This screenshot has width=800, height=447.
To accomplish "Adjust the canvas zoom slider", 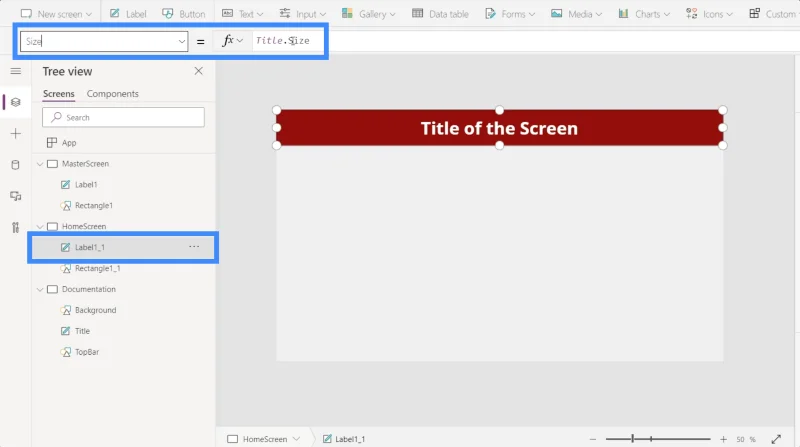I will [x=658, y=439].
